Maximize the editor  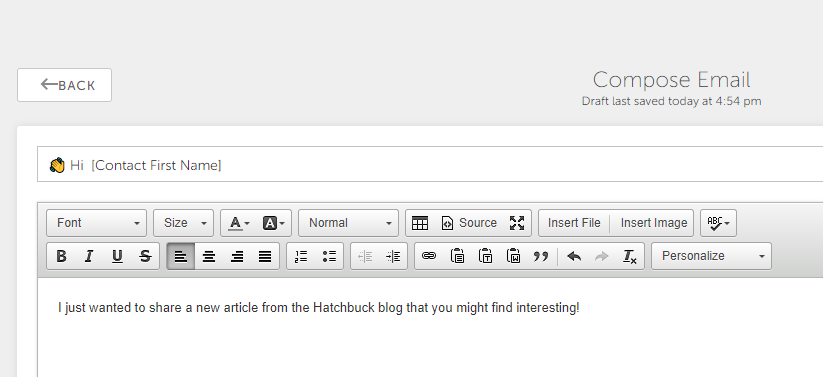tap(517, 223)
